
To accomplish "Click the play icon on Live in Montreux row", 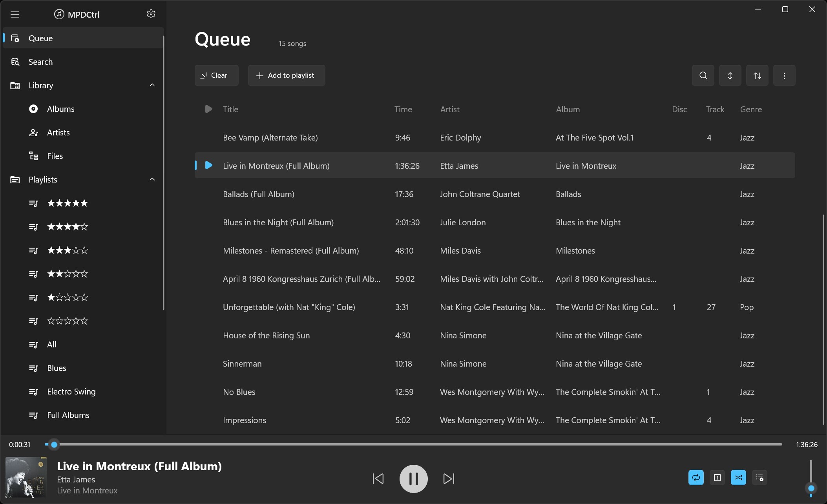I will [x=209, y=165].
